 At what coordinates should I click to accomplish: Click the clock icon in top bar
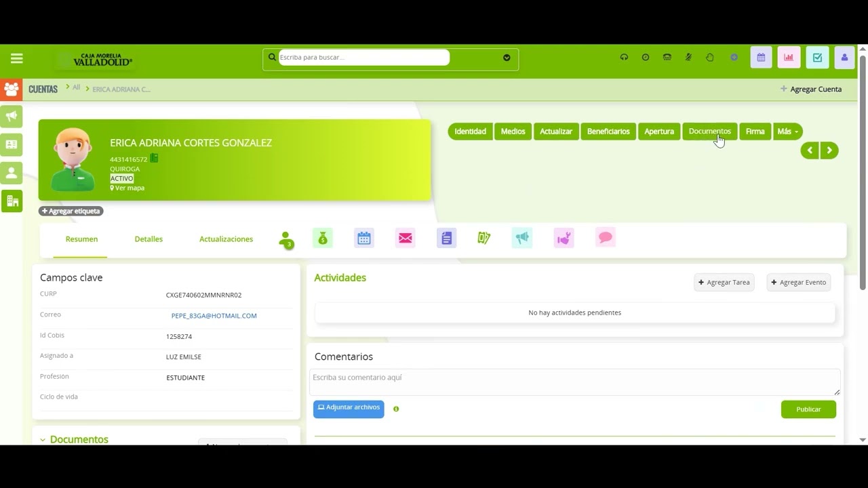pyautogui.click(x=646, y=58)
